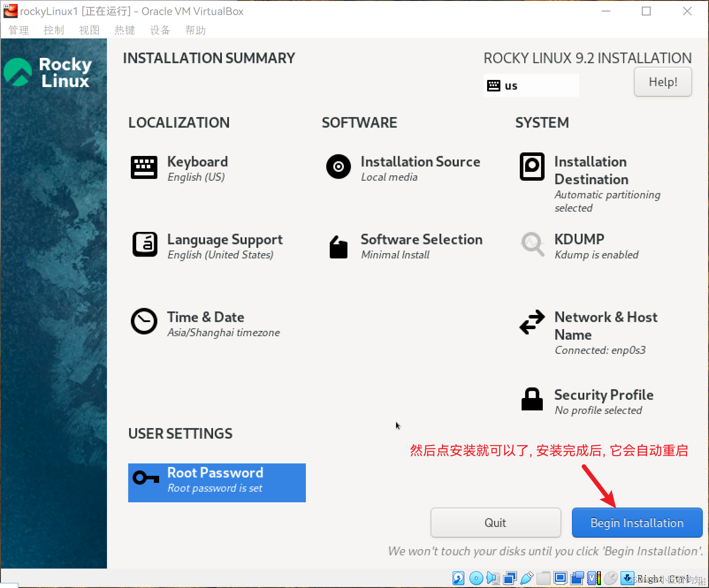Open the Software Selection spoke
This screenshot has width=709, height=588.
click(x=422, y=239)
